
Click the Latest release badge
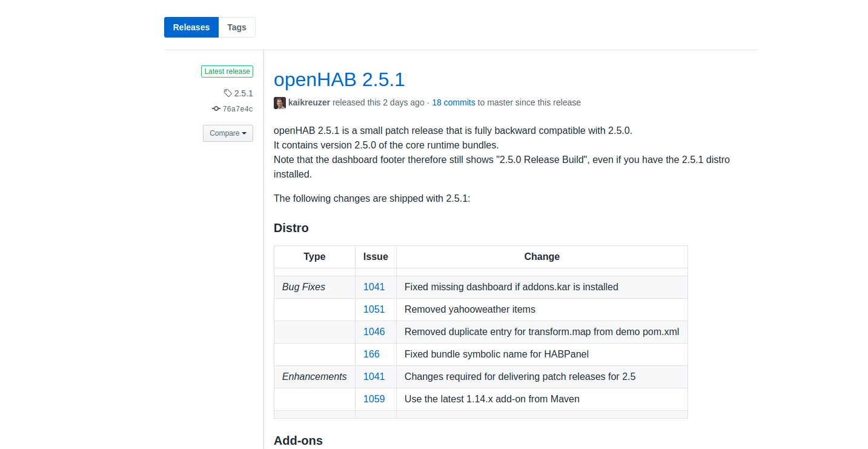click(x=227, y=71)
